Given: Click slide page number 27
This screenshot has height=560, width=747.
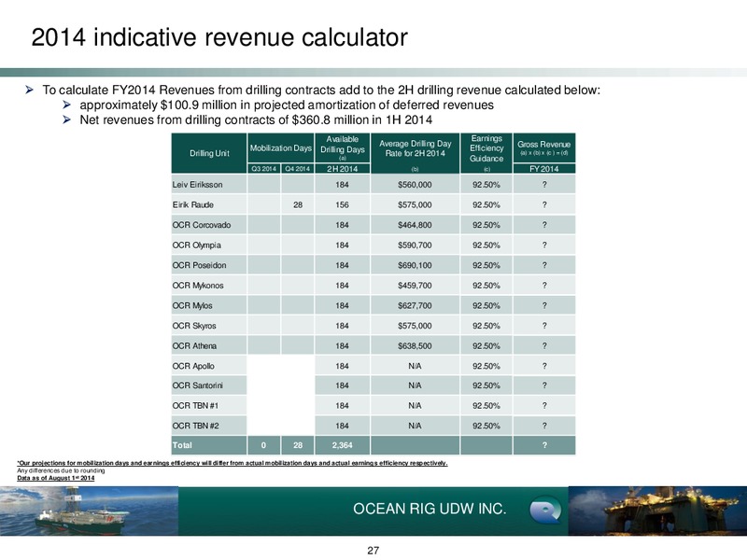Looking at the screenshot, I should (373, 551).
